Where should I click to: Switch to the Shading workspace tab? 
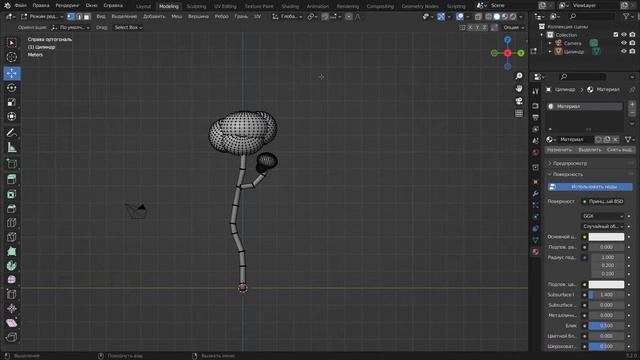[290, 6]
